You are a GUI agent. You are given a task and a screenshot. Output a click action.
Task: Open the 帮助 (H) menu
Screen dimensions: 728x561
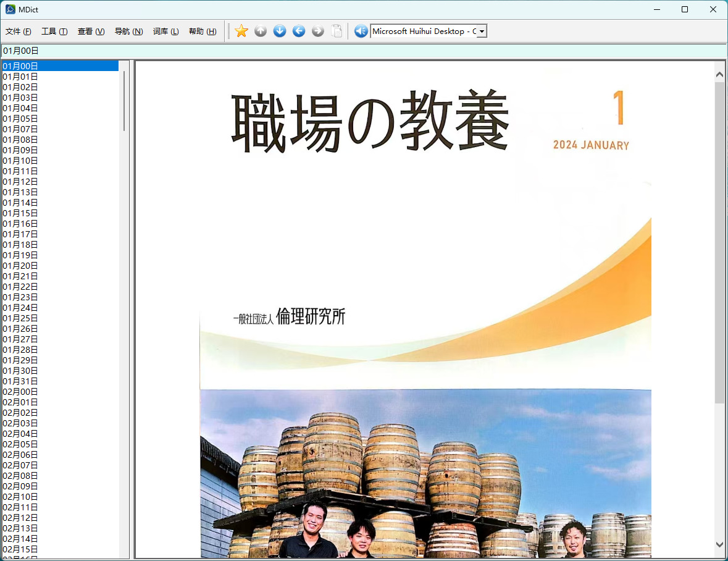tap(203, 31)
